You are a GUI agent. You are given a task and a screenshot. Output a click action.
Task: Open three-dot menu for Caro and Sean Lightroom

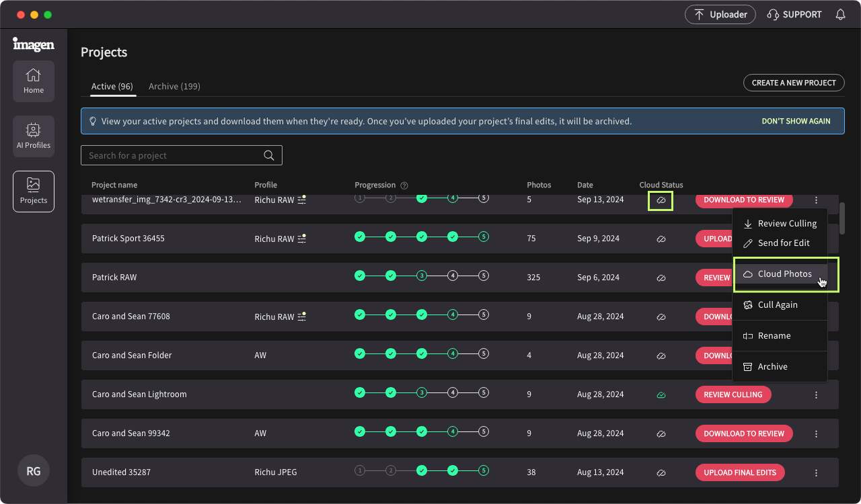point(816,395)
